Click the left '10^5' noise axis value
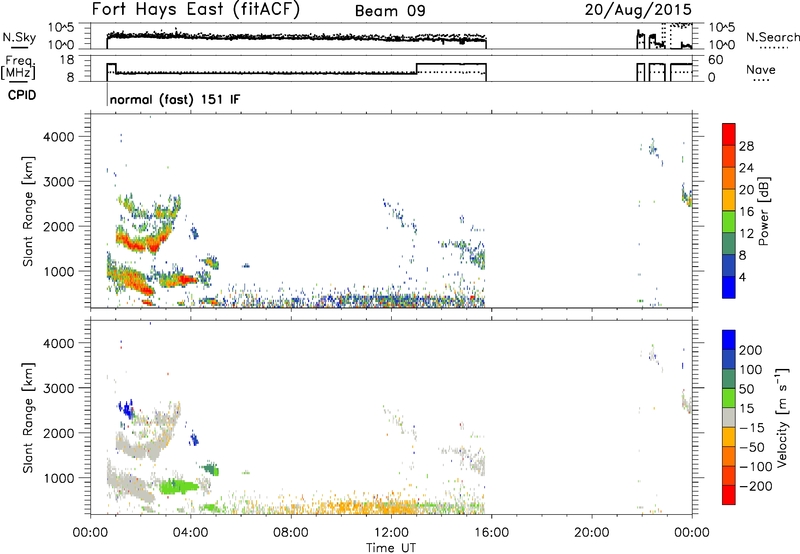Viewport: 800px width, 554px height. (61, 27)
